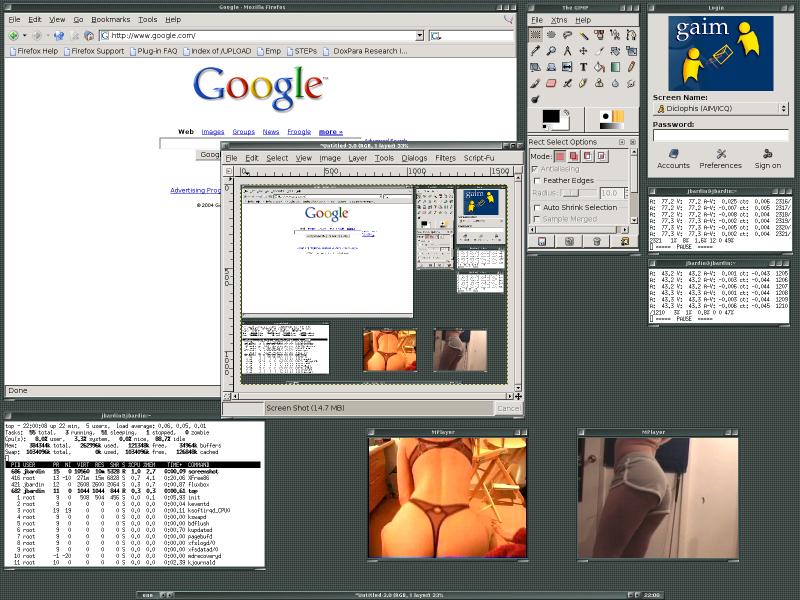Image resolution: width=800 pixels, height=600 pixels.
Task: Open the Filters menu in GIMP image window
Action: pos(445,158)
